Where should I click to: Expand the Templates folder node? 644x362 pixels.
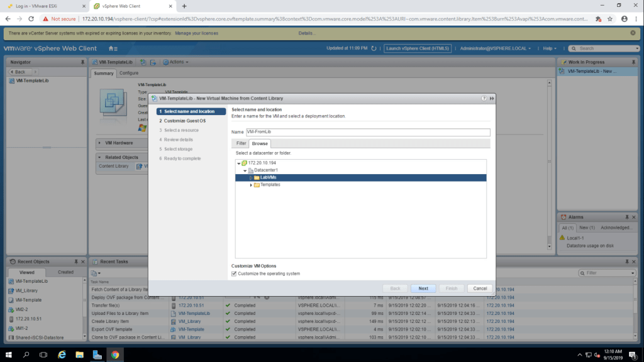pyautogui.click(x=251, y=185)
